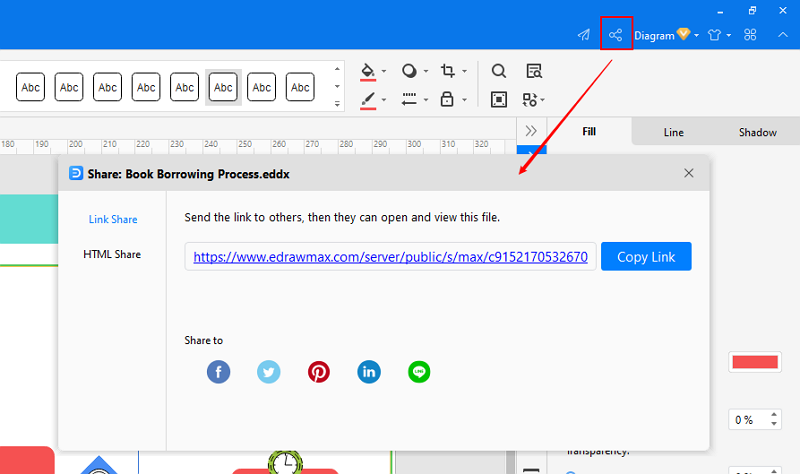800x474 pixels.
Task: Choose the last Abc style preset
Action: click(300, 87)
